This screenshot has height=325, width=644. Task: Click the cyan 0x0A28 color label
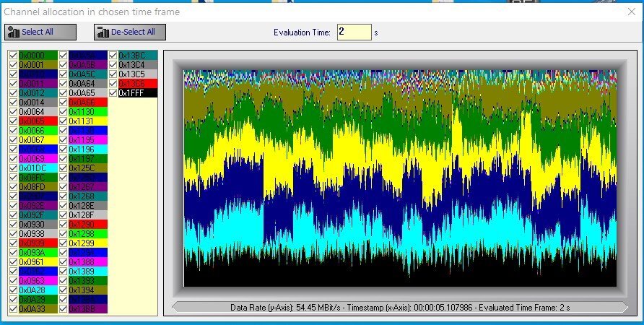coord(38,290)
